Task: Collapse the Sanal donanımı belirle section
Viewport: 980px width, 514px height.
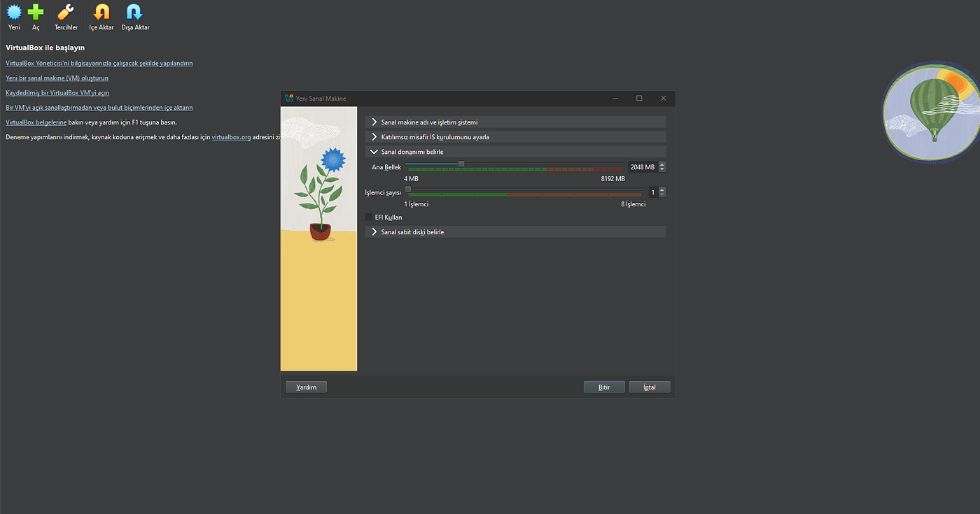Action: [x=515, y=152]
